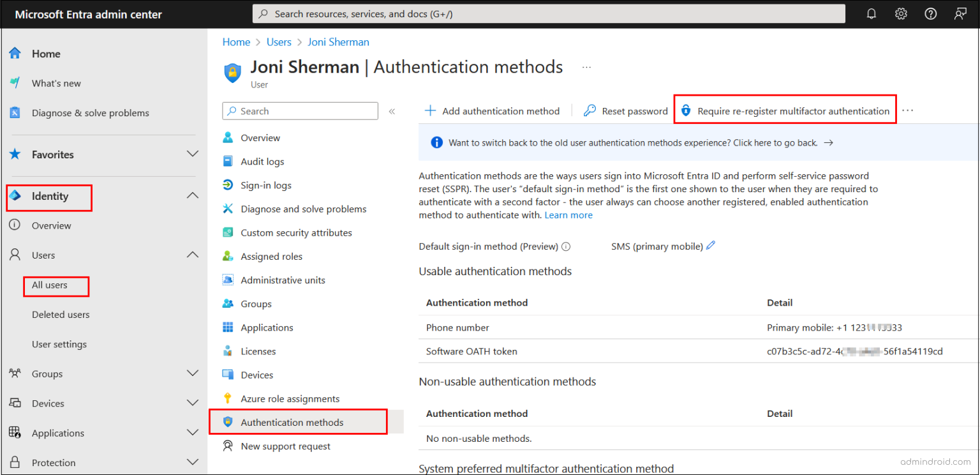The width and height of the screenshot is (980, 475).
Task: Click the Add authentication method plus icon
Action: click(430, 110)
